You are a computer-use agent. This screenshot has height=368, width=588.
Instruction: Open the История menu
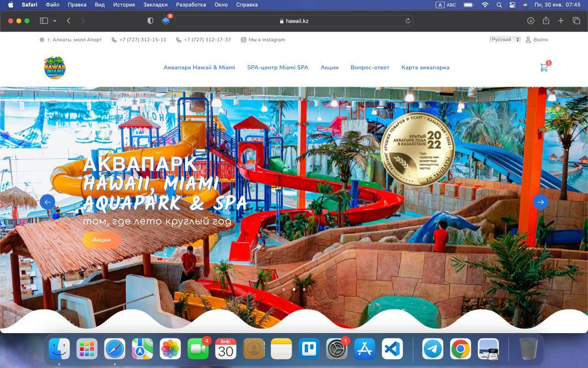point(124,5)
